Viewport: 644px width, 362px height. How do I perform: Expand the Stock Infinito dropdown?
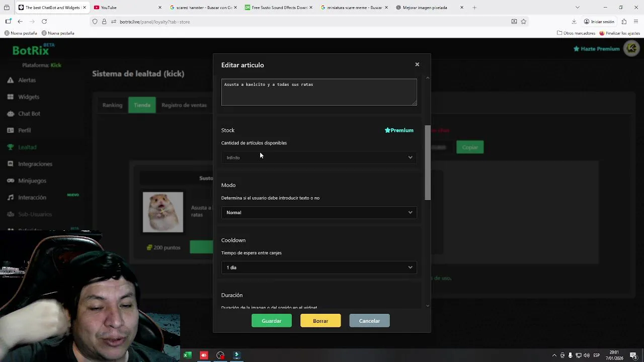click(319, 157)
